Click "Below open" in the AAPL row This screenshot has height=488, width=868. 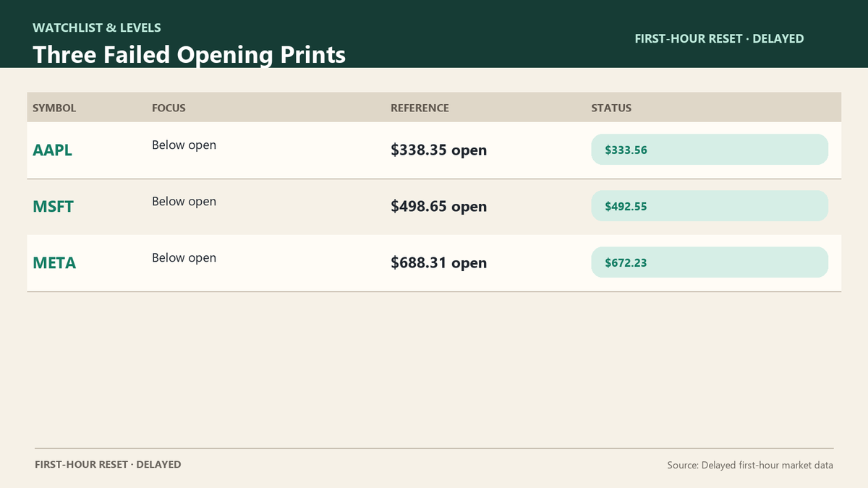click(184, 145)
